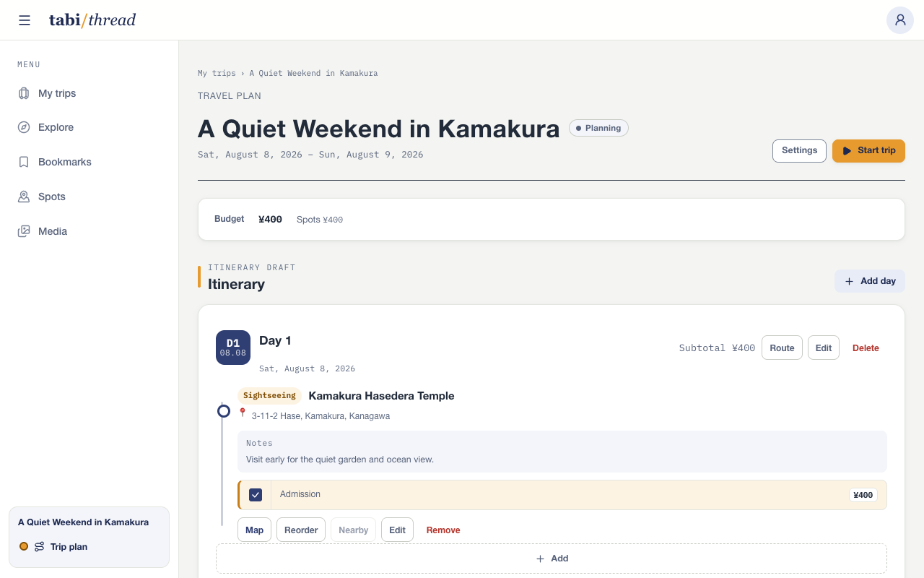Edit the Hasedera Temple spot

397,530
